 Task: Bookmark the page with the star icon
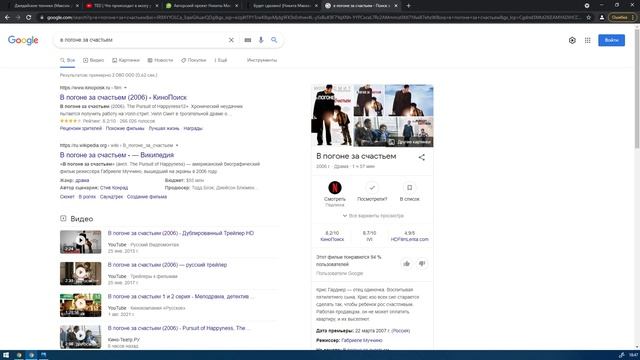point(589,18)
